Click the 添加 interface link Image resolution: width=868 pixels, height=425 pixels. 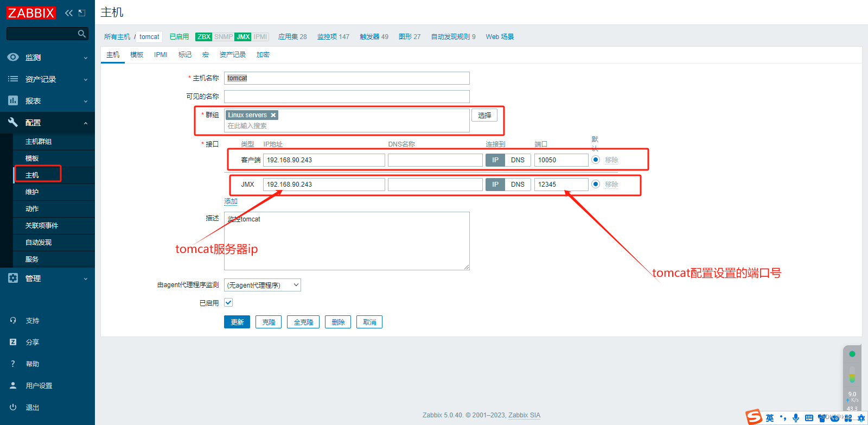pyautogui.click(x=231, y=201)
